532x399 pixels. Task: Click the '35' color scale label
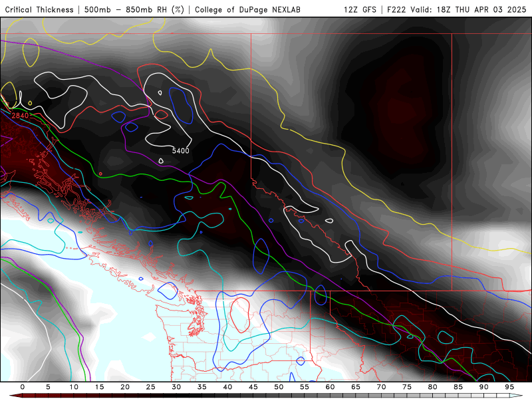(x=202, y=387)
